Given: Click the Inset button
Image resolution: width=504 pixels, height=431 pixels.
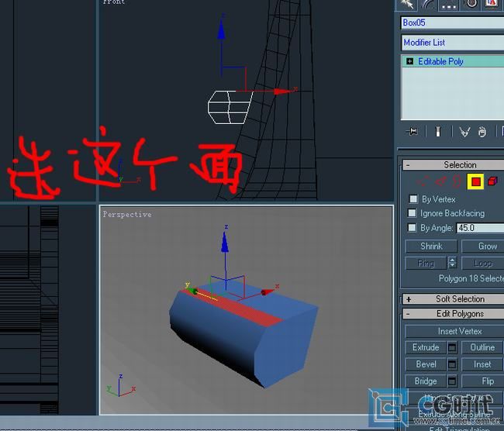Looking at the screenshot, I should pyautogui.click(x=482, y=364).
